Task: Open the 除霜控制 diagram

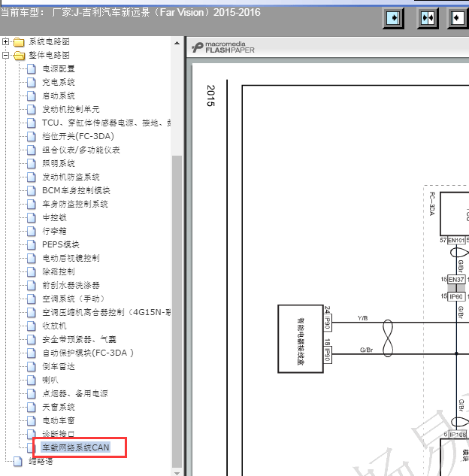Action: click(59, 271)
